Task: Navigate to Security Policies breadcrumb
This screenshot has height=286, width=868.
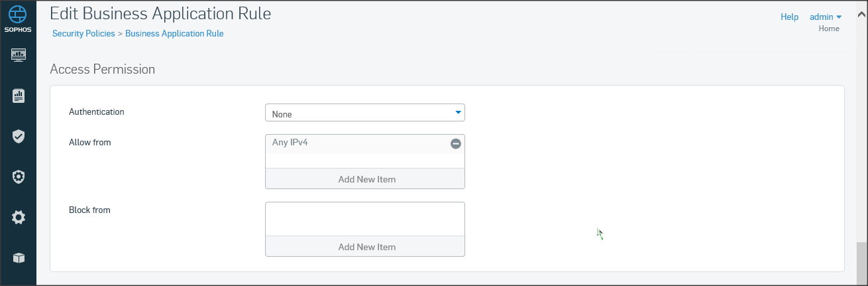Action: coord(83,33)
